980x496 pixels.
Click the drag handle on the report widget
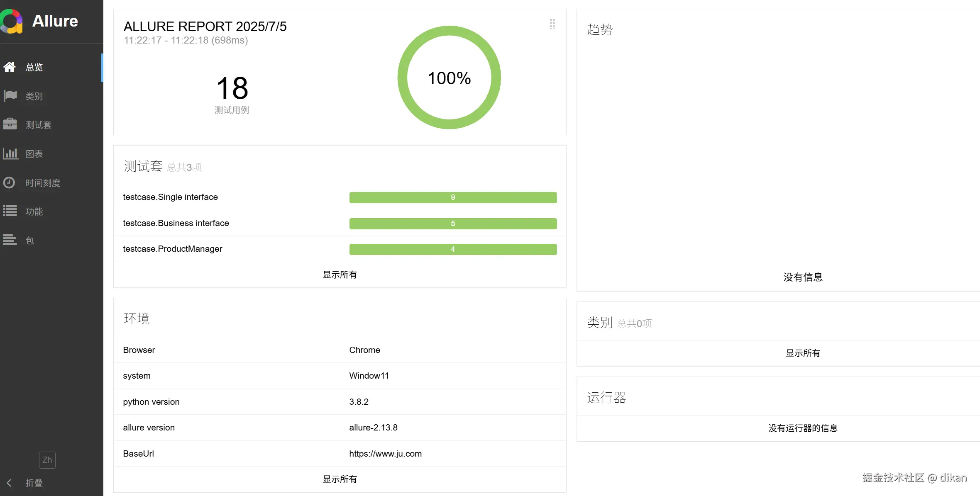pos(552,24)
